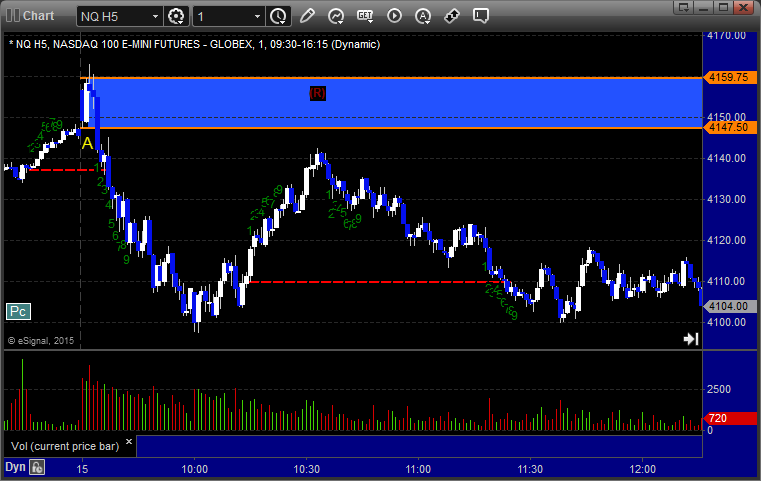This screenshot has width=761, height=481.
Task: Click the eSignal, 2015 copyright text
Action: point(41,341)
